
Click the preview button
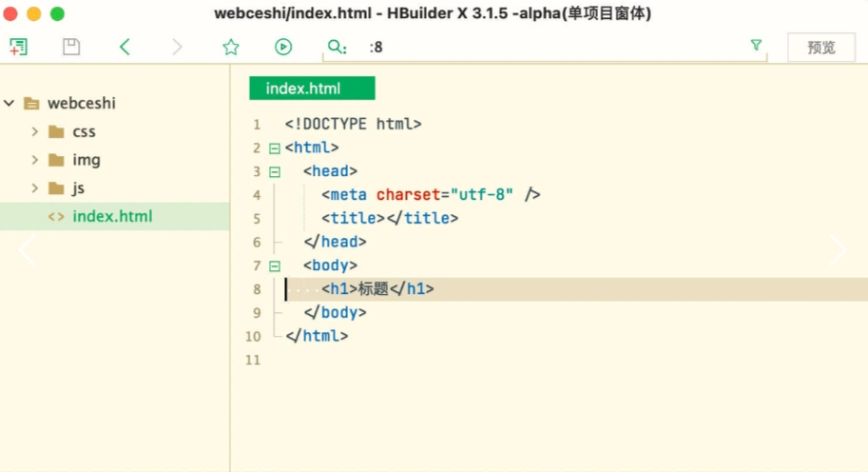821,48
